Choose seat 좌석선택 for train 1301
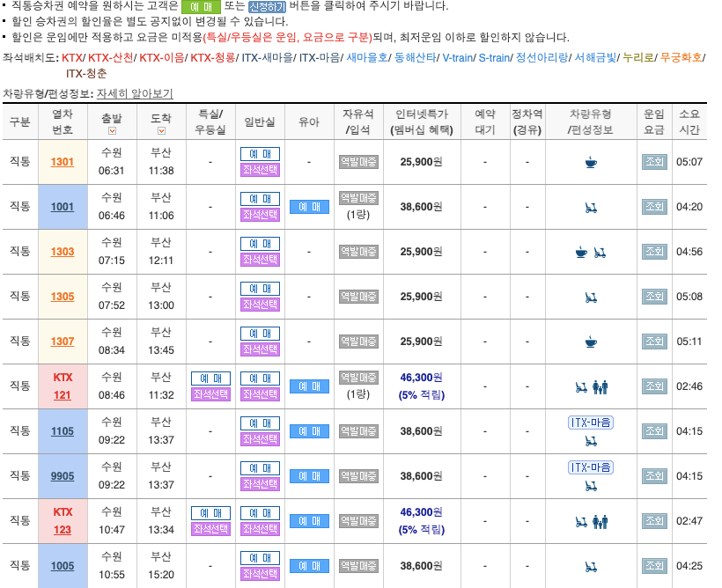Screen dimensions: 722x588 click(260, 170)
